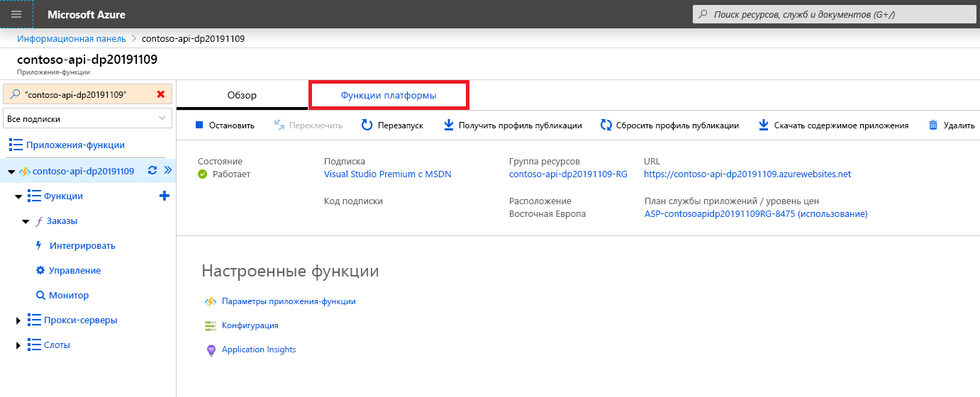The width and height of the screenshot is (980, 397).
Task: Click the reset icon next to Сбросить профиль публикации
Action: tap(606, 125)
